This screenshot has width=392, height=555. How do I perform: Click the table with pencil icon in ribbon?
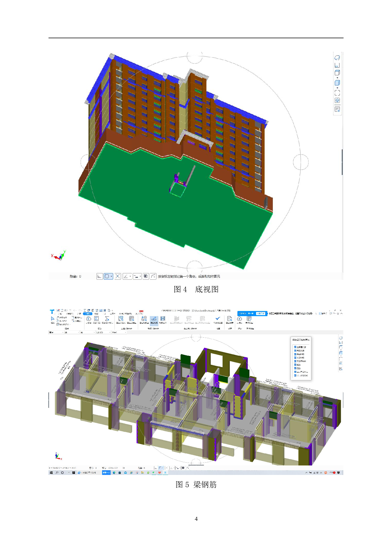pyautogui.click(x=249, y=319)
